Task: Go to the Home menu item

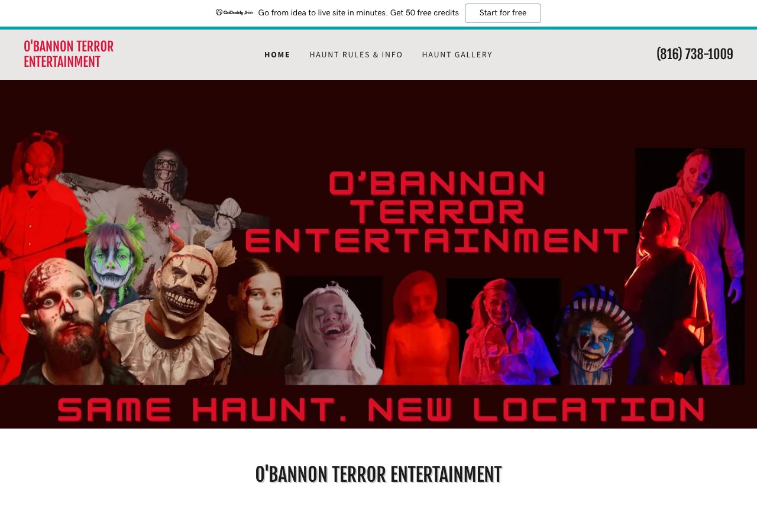Action: 277,55
